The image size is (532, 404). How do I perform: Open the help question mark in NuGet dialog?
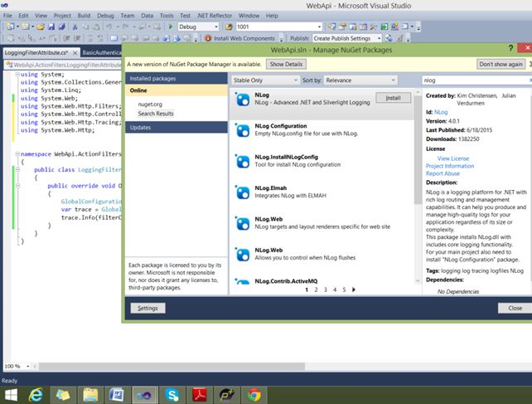510,48
